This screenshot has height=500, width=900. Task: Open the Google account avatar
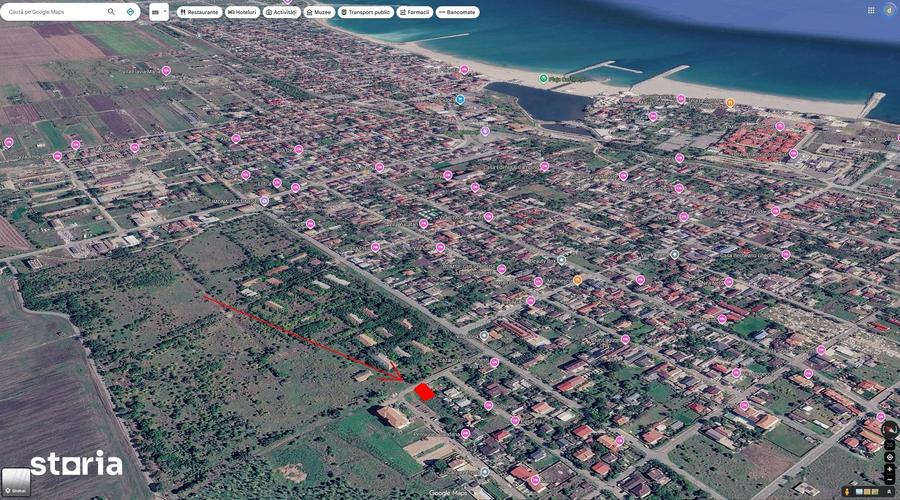click(x=889, y=10)
